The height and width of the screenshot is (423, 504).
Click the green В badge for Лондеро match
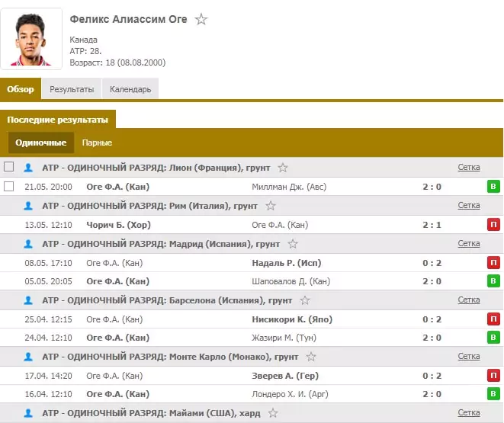click(493, 393)
